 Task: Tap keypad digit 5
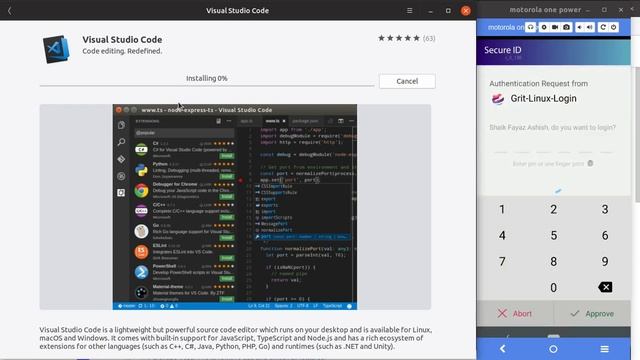(553, 236)
